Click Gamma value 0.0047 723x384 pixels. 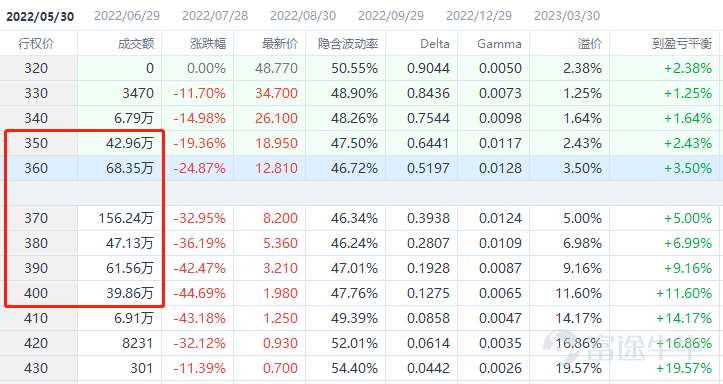(500, 318)
